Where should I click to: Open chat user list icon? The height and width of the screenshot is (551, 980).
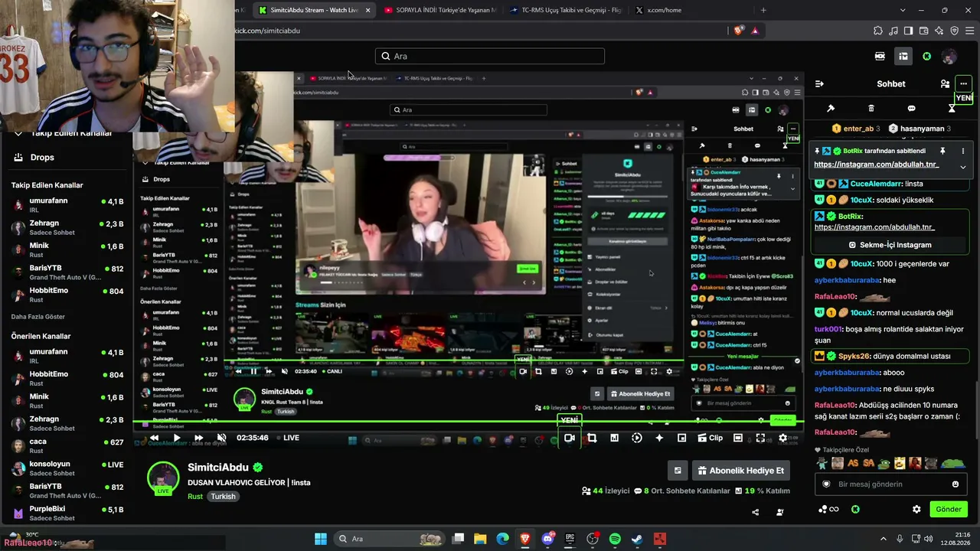pos(945,83)
